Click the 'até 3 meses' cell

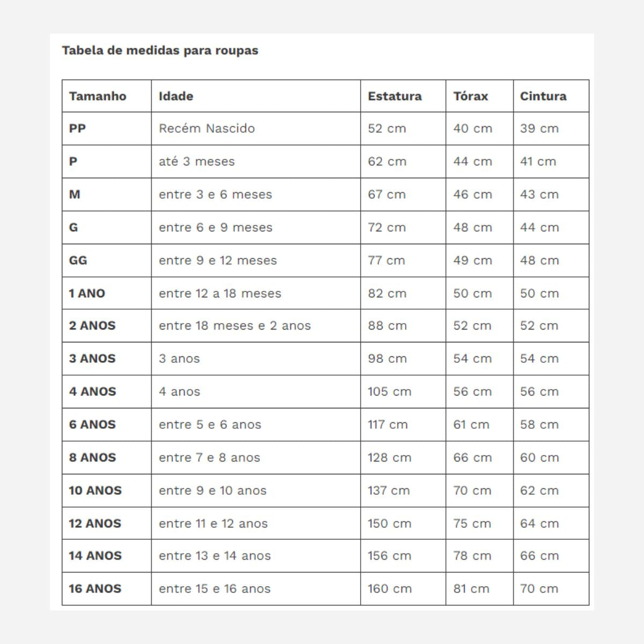tap(196, 162)
